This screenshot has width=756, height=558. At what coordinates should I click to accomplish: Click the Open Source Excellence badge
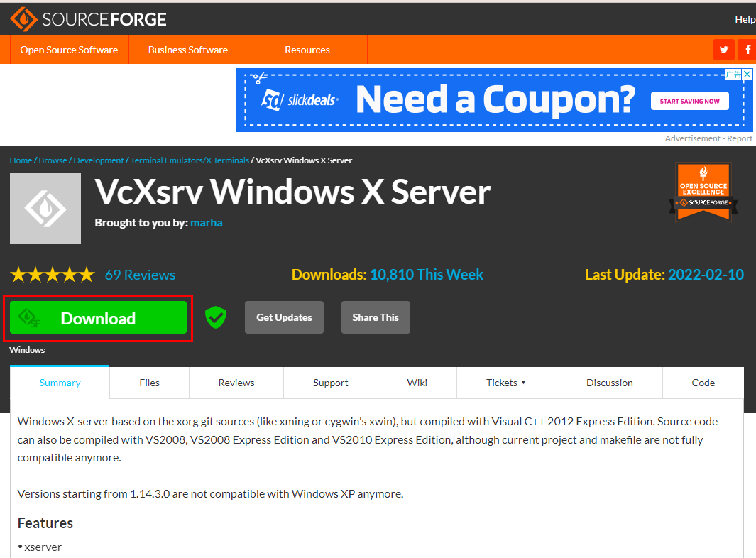click(x=703, y=192)
